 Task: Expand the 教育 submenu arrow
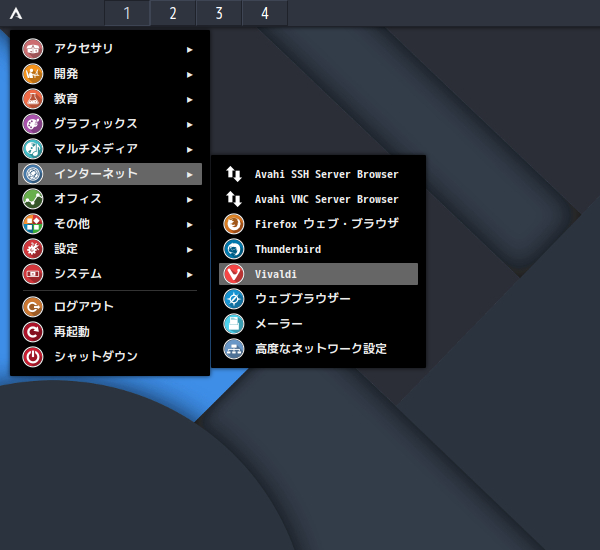pos(189,100)
